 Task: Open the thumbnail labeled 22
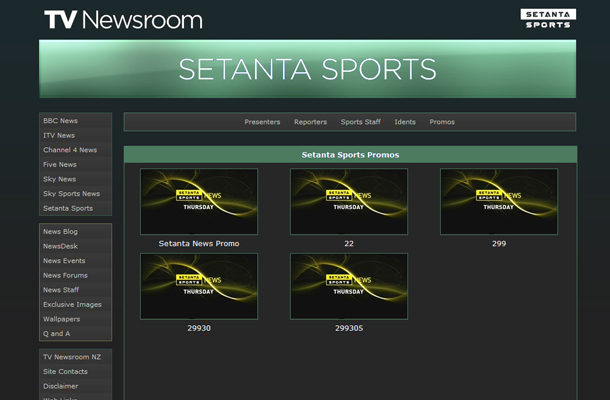349,202
